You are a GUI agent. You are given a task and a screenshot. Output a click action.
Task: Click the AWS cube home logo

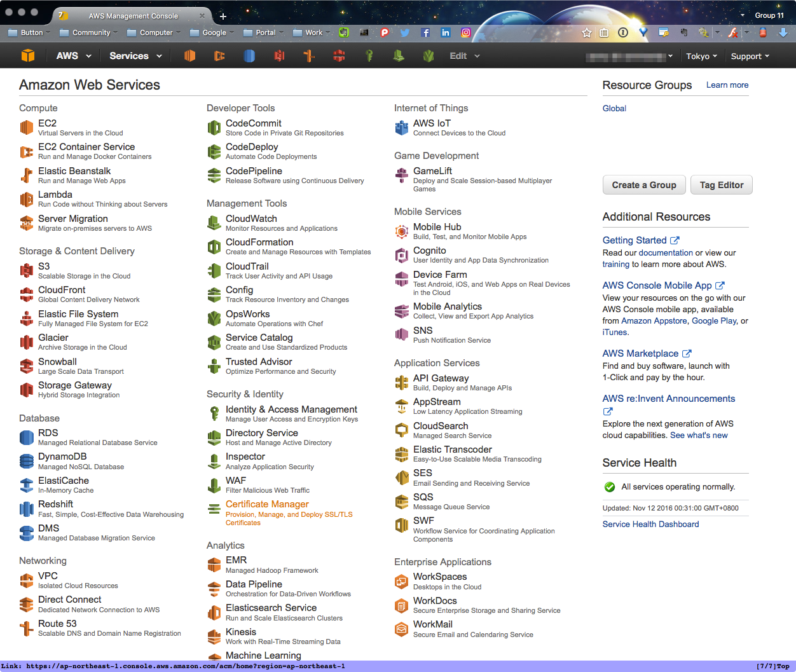pyautogui.click(x=27, y=56)
